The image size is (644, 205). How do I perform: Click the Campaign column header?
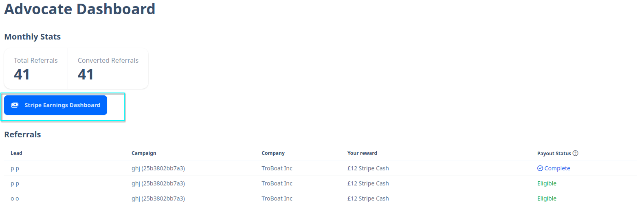click(143, 153)
